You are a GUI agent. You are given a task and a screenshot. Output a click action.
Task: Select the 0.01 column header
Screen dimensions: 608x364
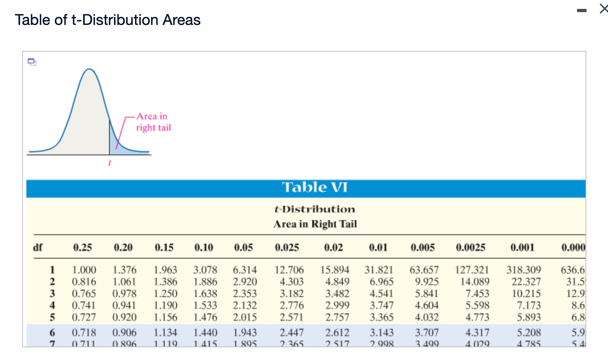coord(378,248)
